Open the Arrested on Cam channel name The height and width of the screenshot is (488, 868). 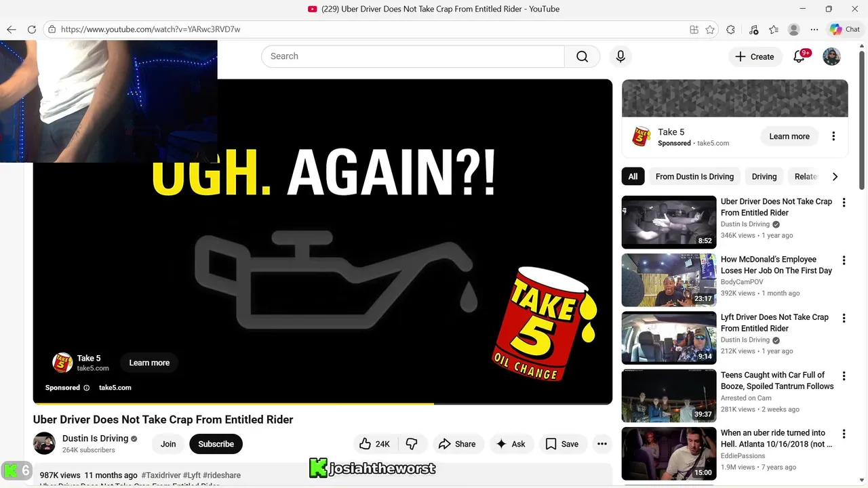coord(746,398)
